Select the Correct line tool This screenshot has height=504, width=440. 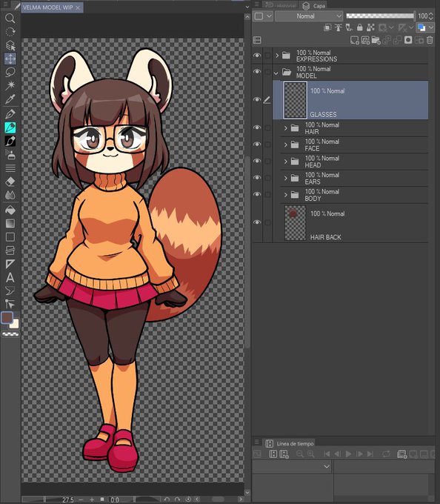(x=10, y=304)
